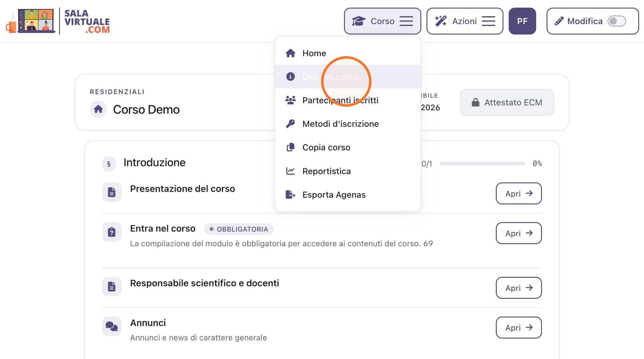Click the graduation cap icon in Corso button
The image size is (644, 359).
pyautogui.click(x=359, y=21)
